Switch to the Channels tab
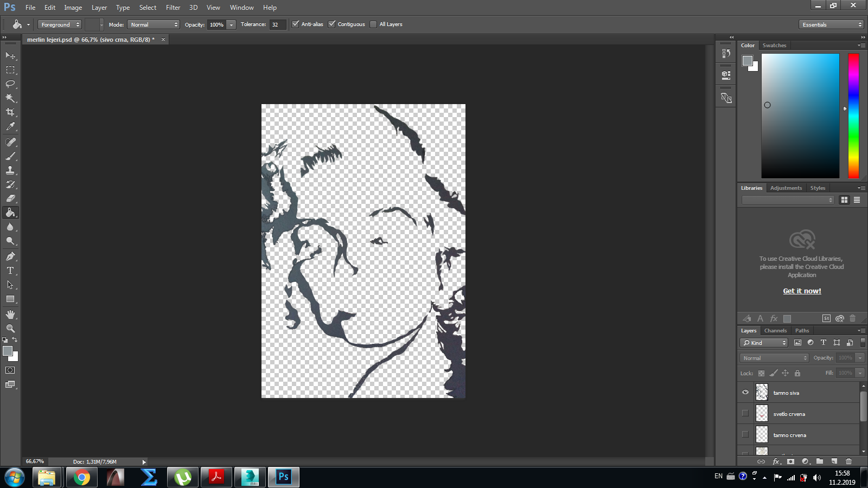Image resolution: width=868 pixels, height=488 pixels. pyautogui.click(x=775, y=331)
